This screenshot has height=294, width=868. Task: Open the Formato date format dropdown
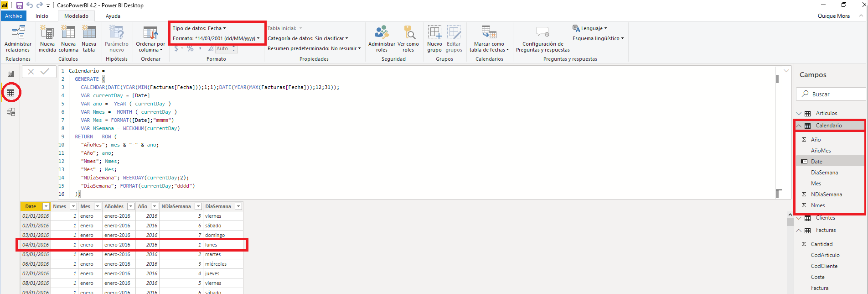(216, 38)
